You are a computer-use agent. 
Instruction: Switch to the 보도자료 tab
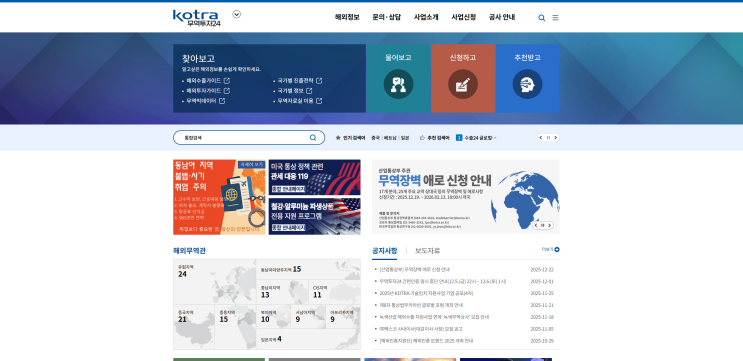click(x=427, y=251)
